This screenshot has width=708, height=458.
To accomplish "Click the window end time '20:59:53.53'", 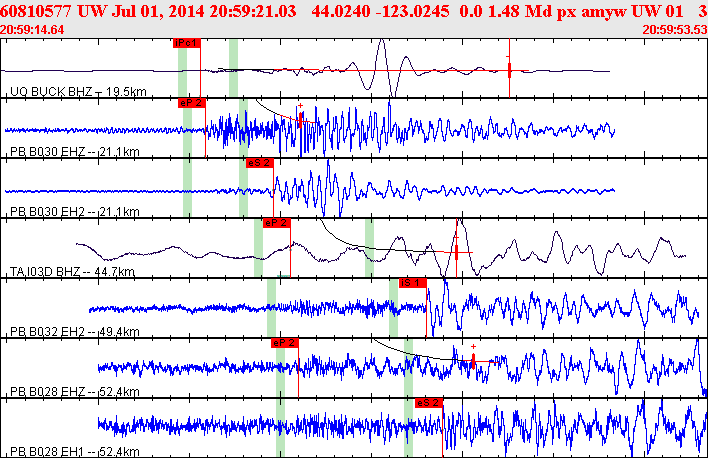I will tap(675, 30).
